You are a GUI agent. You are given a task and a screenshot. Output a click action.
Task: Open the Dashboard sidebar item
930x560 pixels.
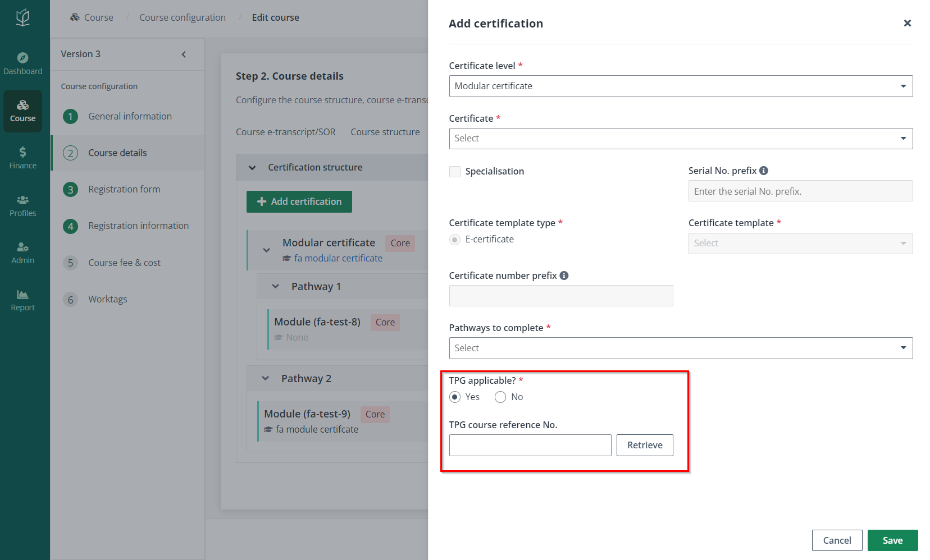point(22,63)
